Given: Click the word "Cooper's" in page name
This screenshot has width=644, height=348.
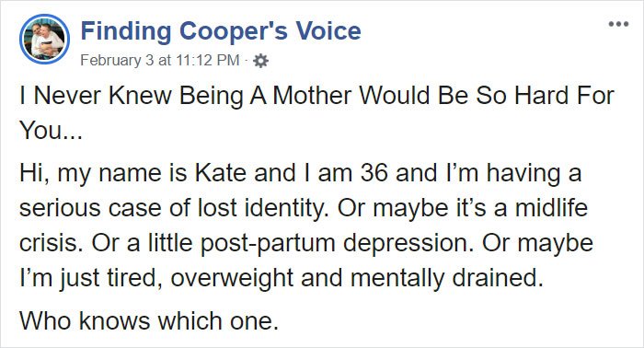Looking at the screenshot, I should [x=234, y=31].
